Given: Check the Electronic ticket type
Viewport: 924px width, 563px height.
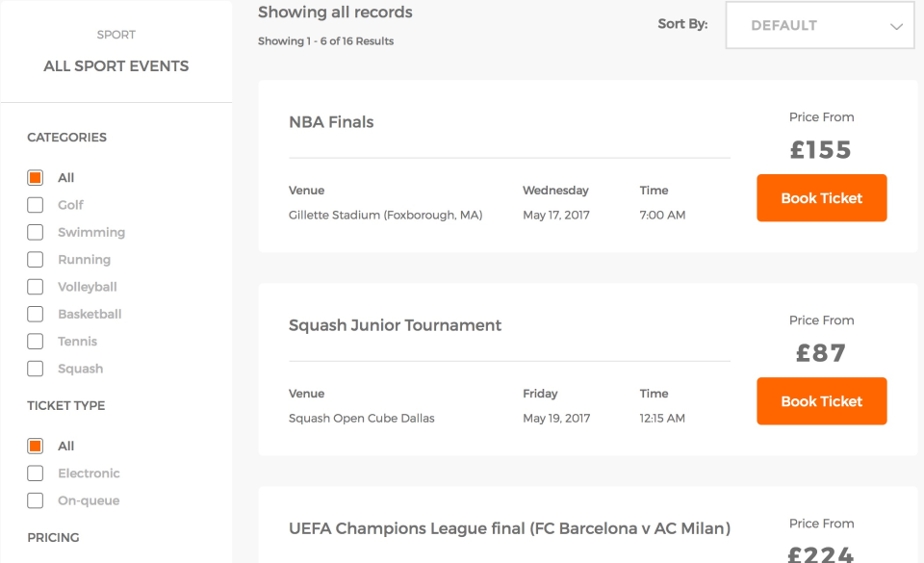Looking at the screenshot, I should (35, 473).
